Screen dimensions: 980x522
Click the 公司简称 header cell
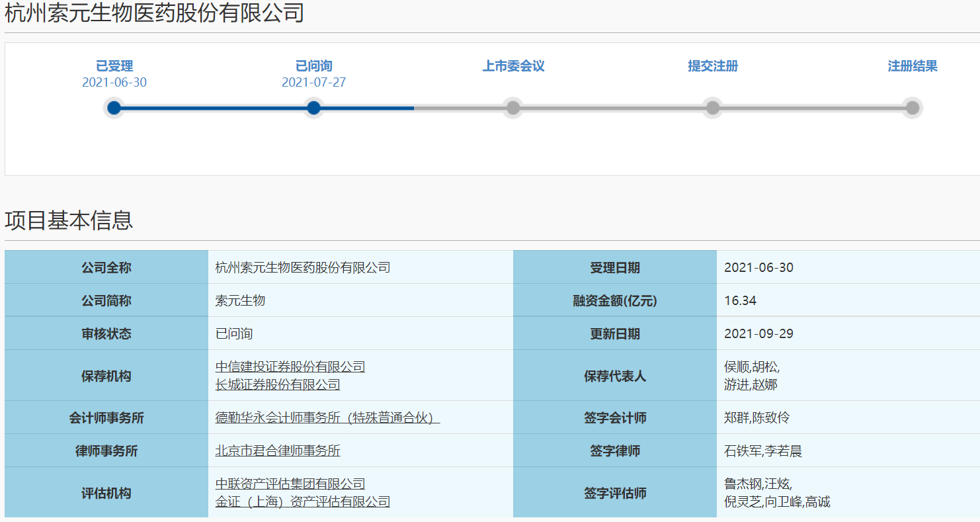tap(106, 300)
